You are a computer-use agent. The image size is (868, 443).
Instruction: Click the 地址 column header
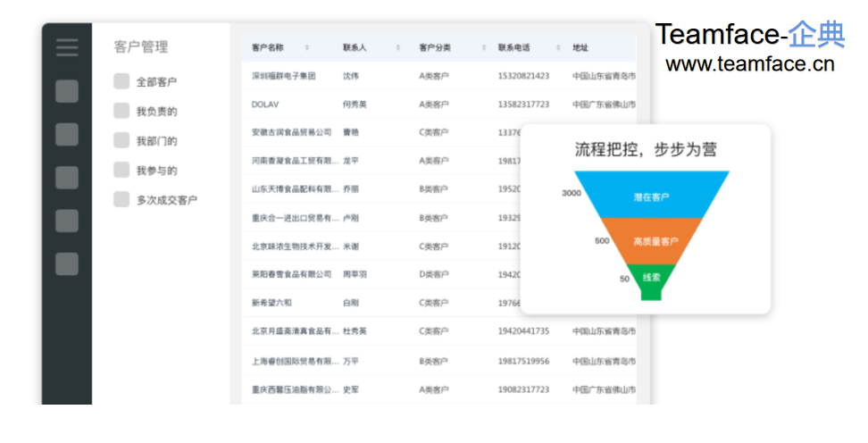[x=580, y=47]
